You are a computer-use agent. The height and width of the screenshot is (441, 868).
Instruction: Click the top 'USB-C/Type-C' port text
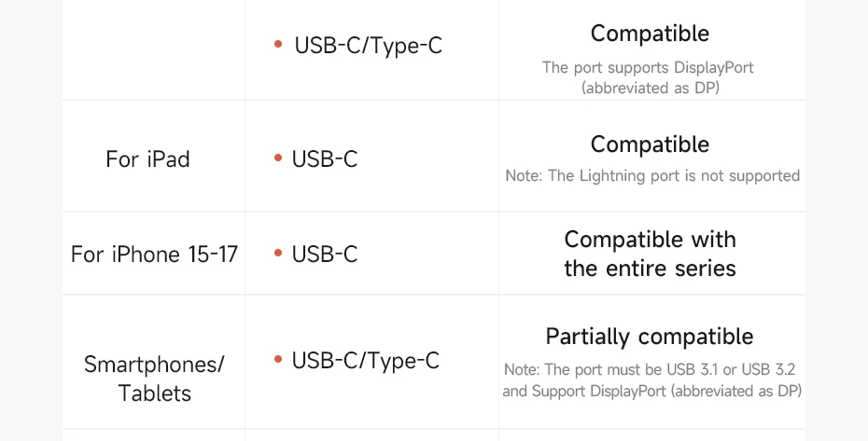(368, 46)
